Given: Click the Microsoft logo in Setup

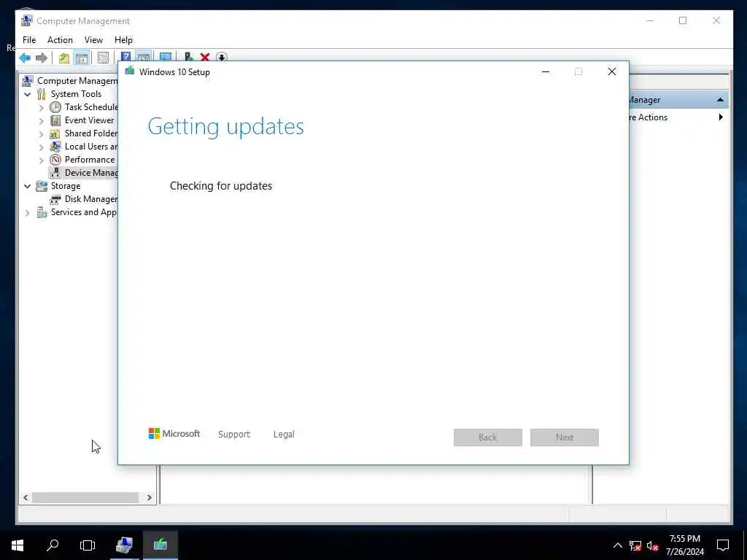Looking at the screenshot, I should point(174,434).
